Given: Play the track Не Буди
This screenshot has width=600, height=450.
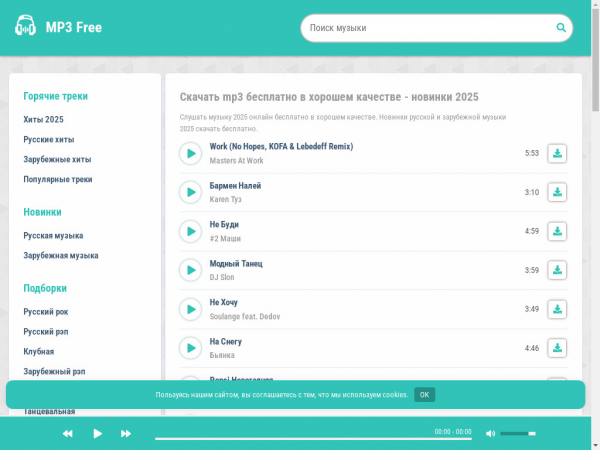Looking at the screenshot, I should (190, 231).
